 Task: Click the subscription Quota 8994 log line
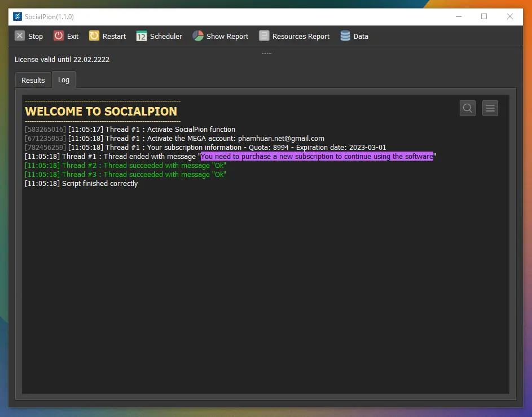[x=205, y=148]
